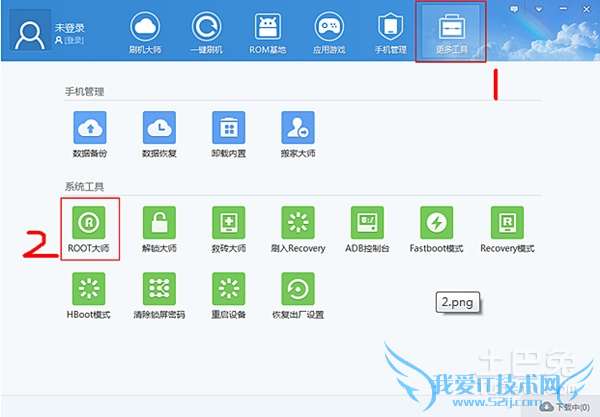This screenshot has width=600, height=417.
Task: Open 数据备份 data backup tool
Action: point(90,135)
